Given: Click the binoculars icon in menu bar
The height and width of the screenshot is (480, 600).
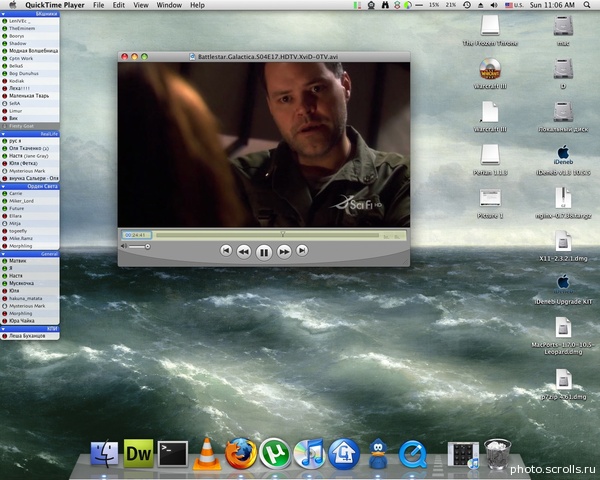Looking at the screenshot, I should [385, 5].
